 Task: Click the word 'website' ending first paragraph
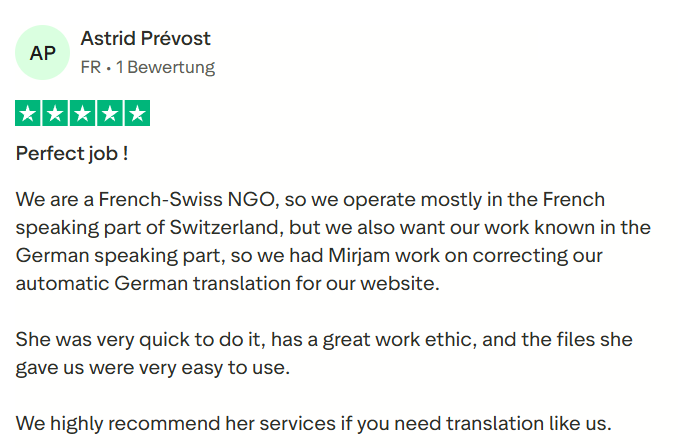click(397, 283)
